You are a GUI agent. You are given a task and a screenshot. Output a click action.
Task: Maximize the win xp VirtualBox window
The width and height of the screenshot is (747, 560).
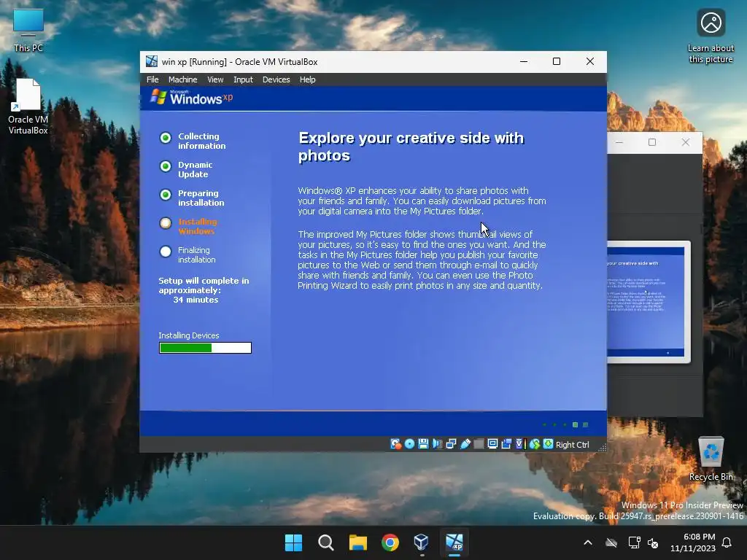coord(557,61)
